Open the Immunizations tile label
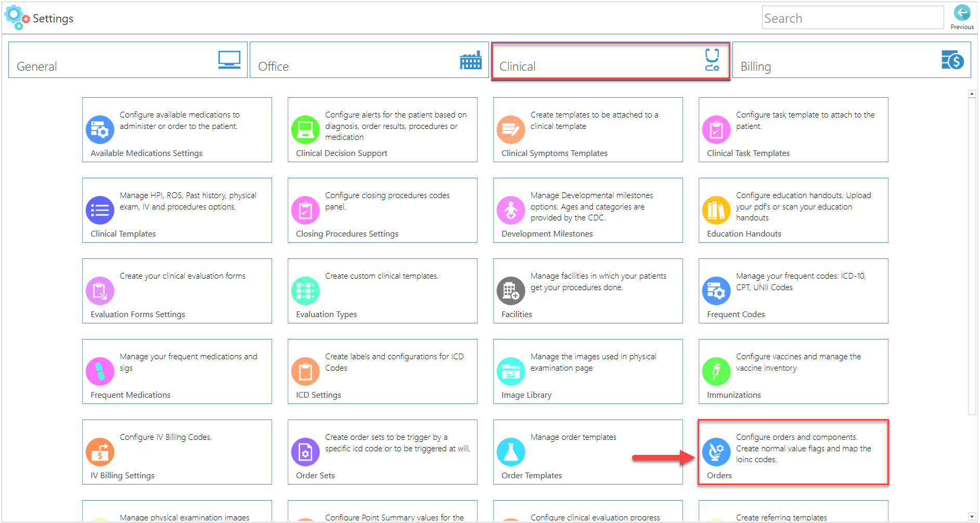Screen dimensions: 980x523 coord(733,395)
